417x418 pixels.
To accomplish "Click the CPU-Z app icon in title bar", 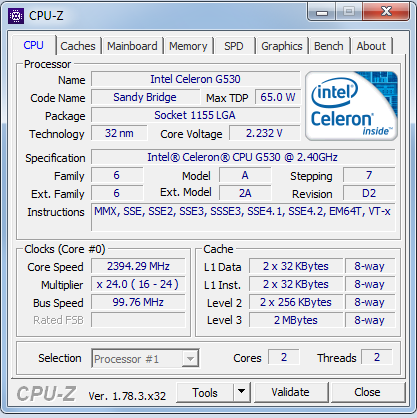I will click(16, 16).
